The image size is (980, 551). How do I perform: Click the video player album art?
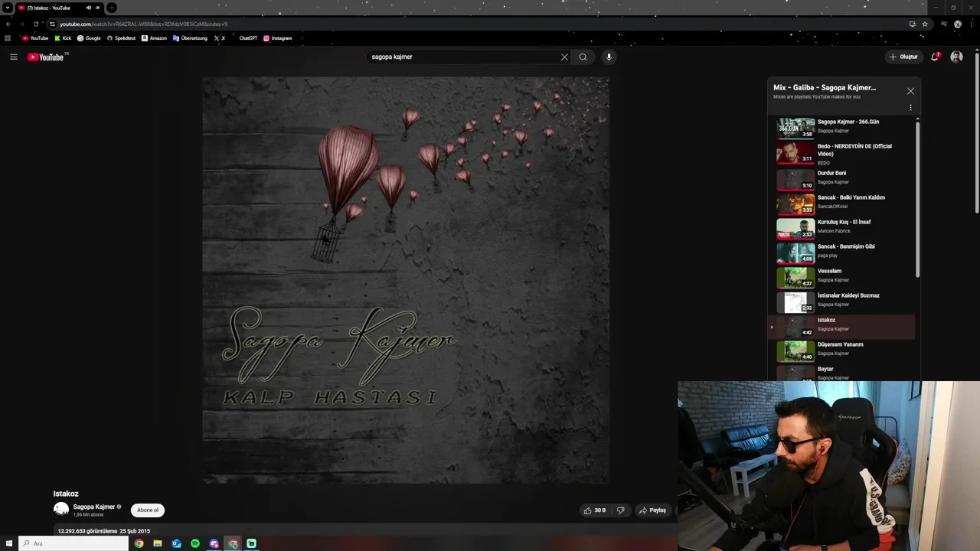(406, 280)
